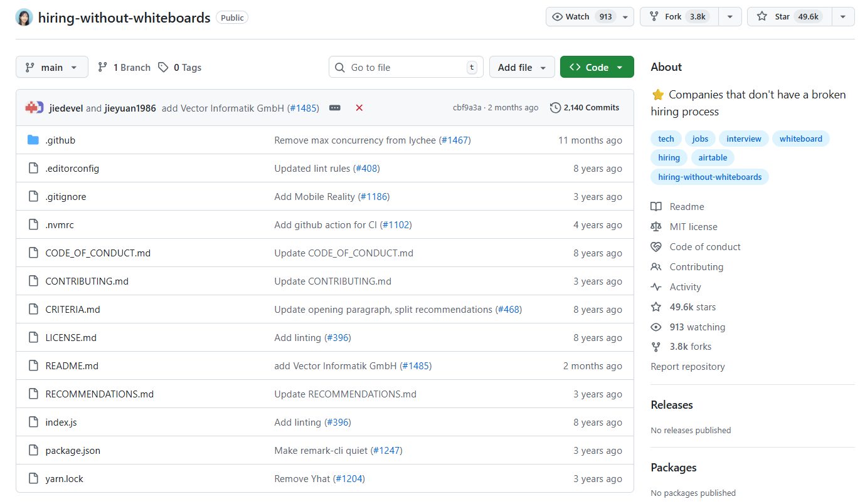The height and width of the screenshot is (504, 865).
Task: Click the file icon beside LICENSE.md
Action: pos(33,337)
